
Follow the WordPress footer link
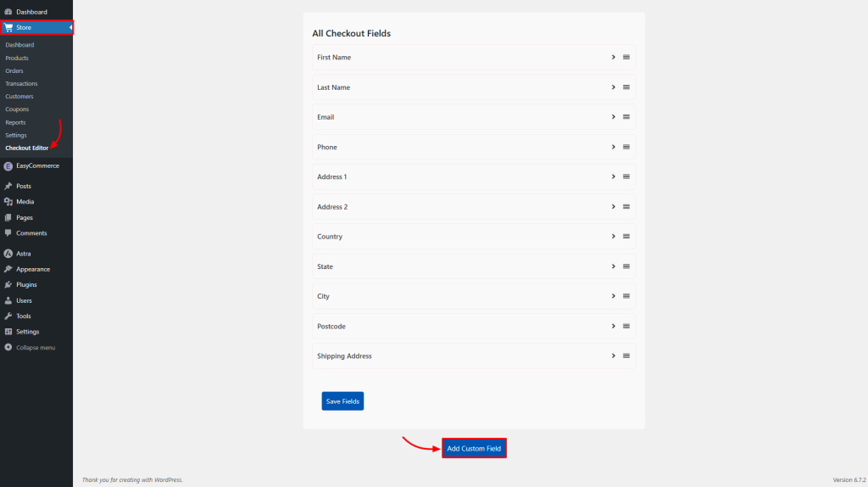pyautogui.click(x=168, y=480)
